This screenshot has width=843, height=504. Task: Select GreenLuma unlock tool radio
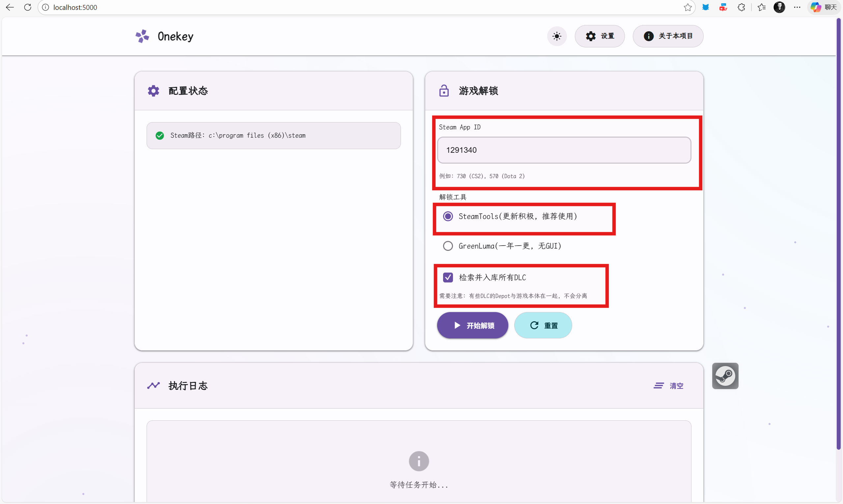[447, 246]
